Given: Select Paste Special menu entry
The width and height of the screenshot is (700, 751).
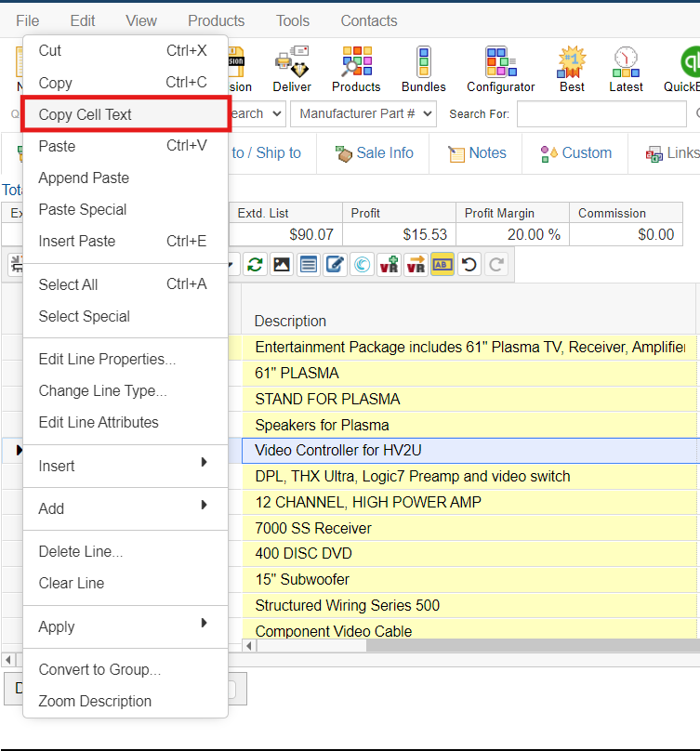Looking at the screenshot, I should point(83,209).
